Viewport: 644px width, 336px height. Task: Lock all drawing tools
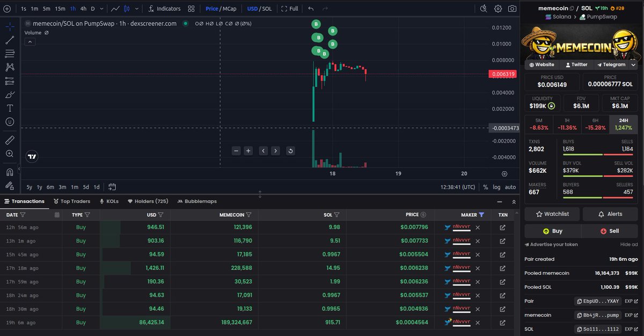10,186
